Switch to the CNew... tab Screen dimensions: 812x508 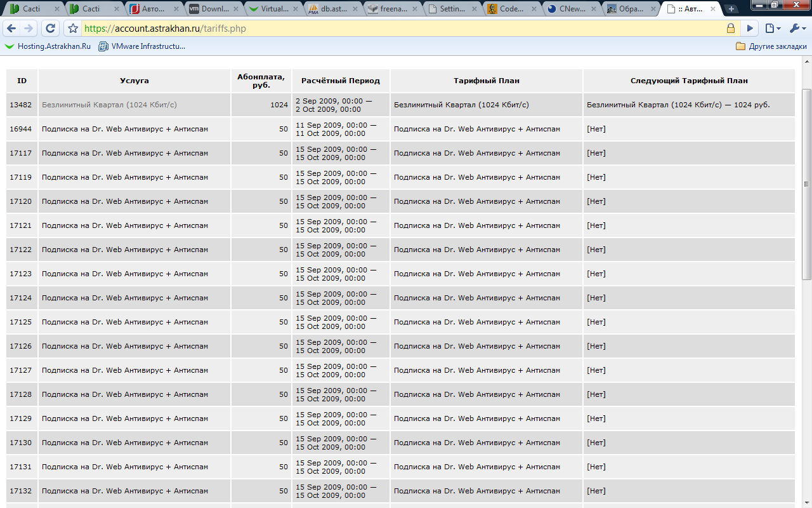[x=570, y=9]
